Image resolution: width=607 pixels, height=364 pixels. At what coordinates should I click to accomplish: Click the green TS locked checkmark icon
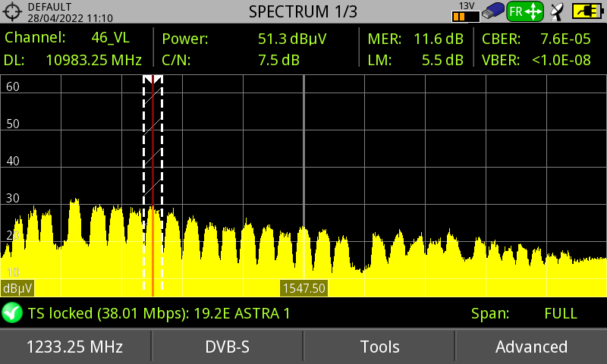tap(12, 312)
